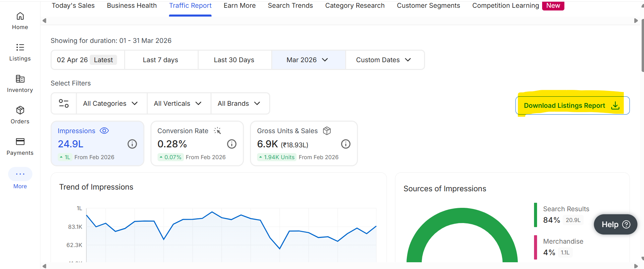The image size is (644, 269).
Task: Open the All Categories dropdown
Action: [x=111, y=104]
